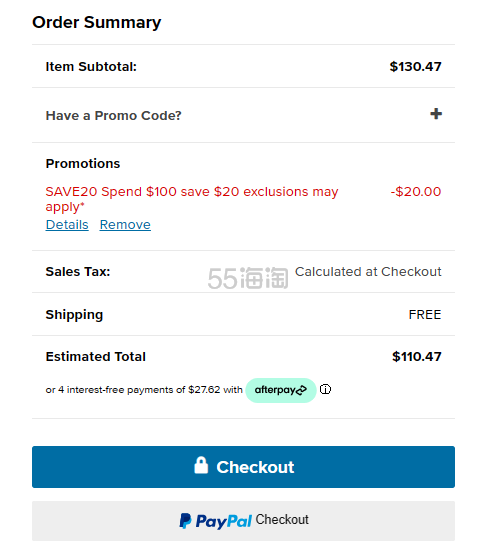Viewport: 497px width, 556px height.
Task: Click the FREE shipping value
Action: point(425,315)
